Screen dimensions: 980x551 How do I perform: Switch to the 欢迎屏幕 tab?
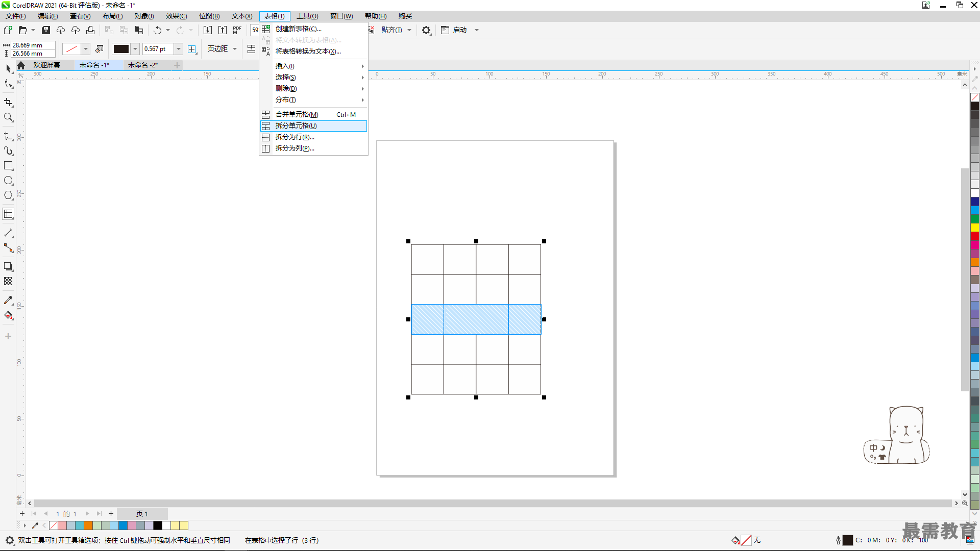[x=47, y=65]
